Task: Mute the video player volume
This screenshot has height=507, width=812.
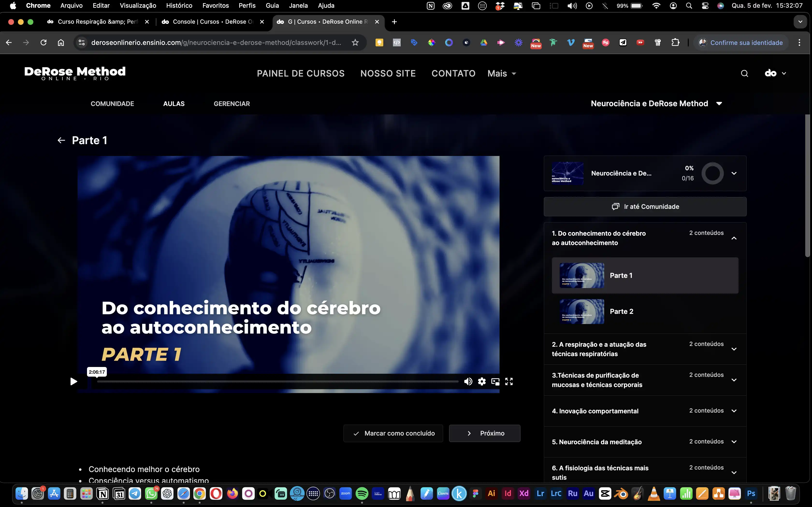Action: [x=468, y=381]
